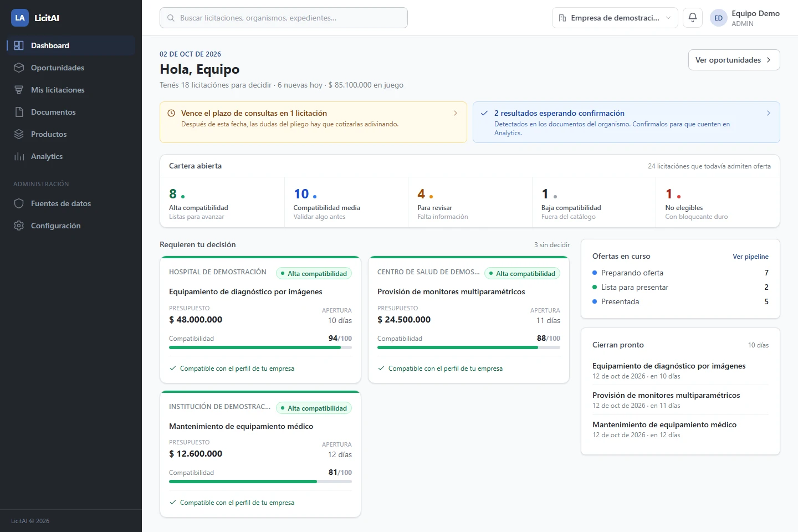This screenshot has width=798, height=532.
Task: Click Ver oportunidades button
Action: tap(734, 60)
